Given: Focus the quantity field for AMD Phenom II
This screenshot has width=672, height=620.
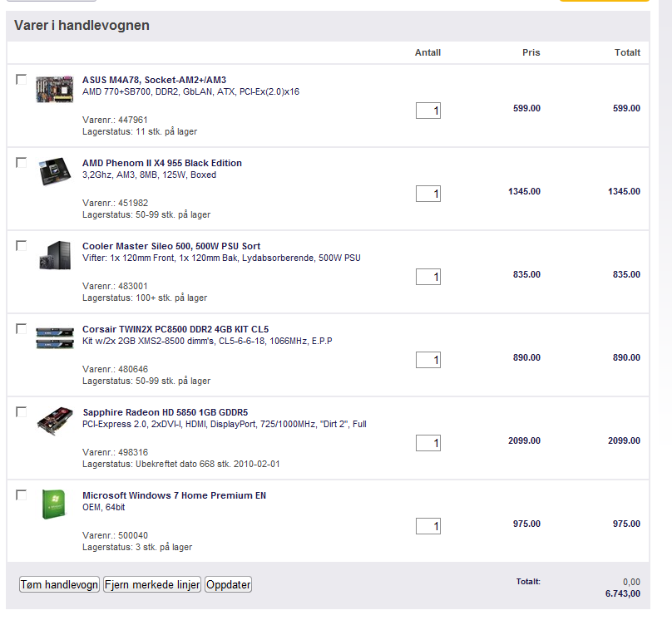Looking at the screenshot, I should point(428,194).
